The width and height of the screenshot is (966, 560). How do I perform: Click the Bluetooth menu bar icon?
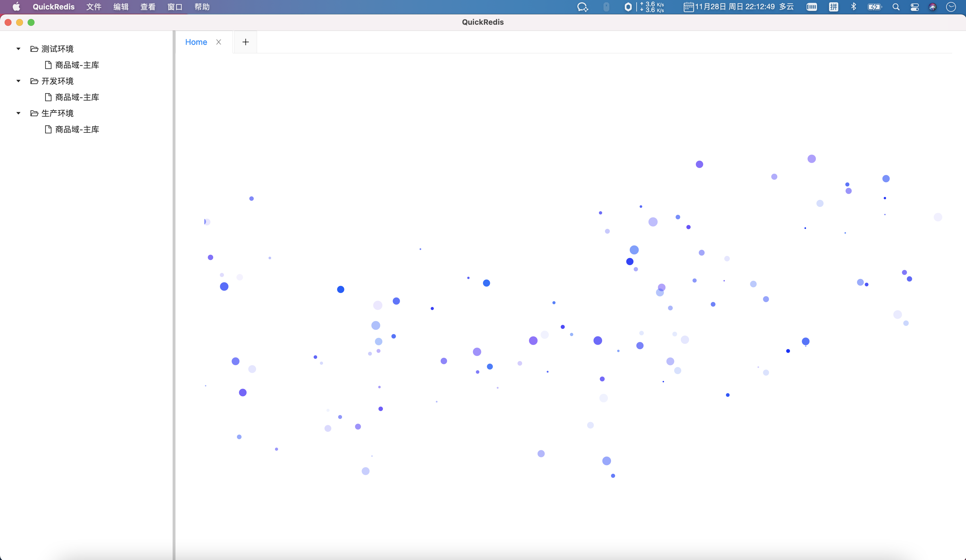point(854,7)
